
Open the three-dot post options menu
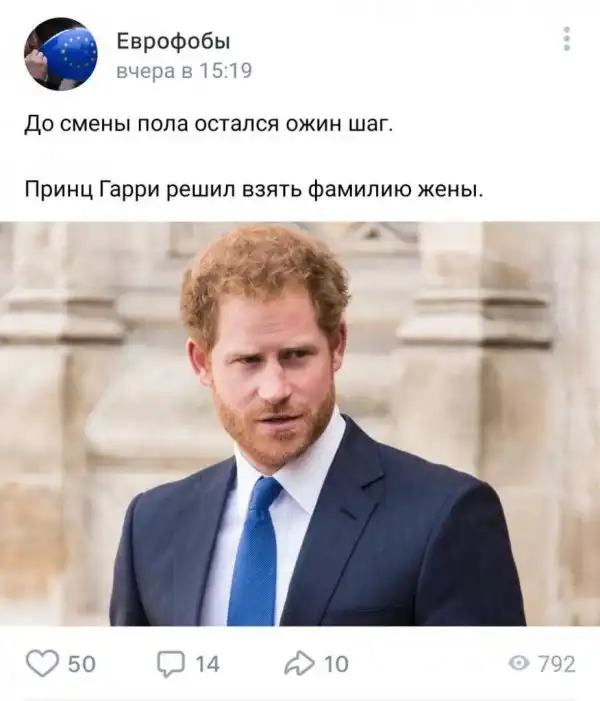(566, 39)
